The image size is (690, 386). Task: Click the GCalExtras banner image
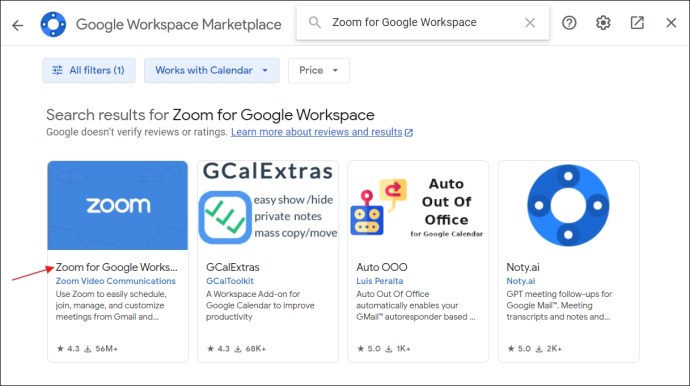[268, 205]
